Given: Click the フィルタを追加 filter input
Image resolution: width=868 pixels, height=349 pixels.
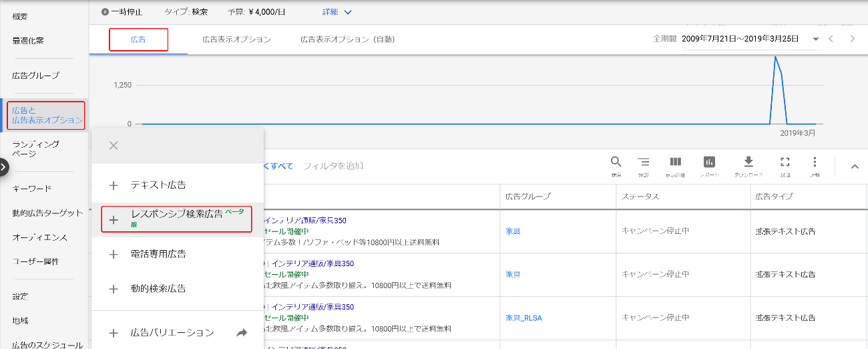Looking at the screenshot, I should pos(334,166).
